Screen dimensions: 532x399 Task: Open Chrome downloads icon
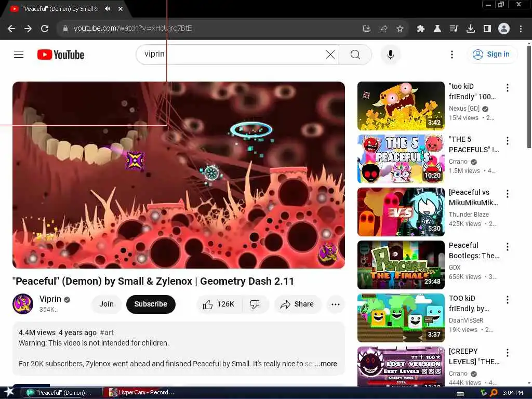pos(471,29)
